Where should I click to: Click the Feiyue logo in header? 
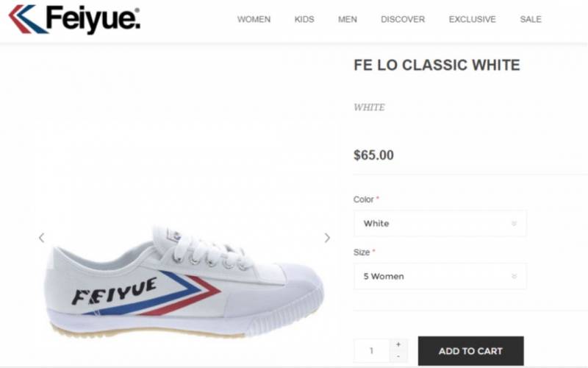tap(74, 19)
